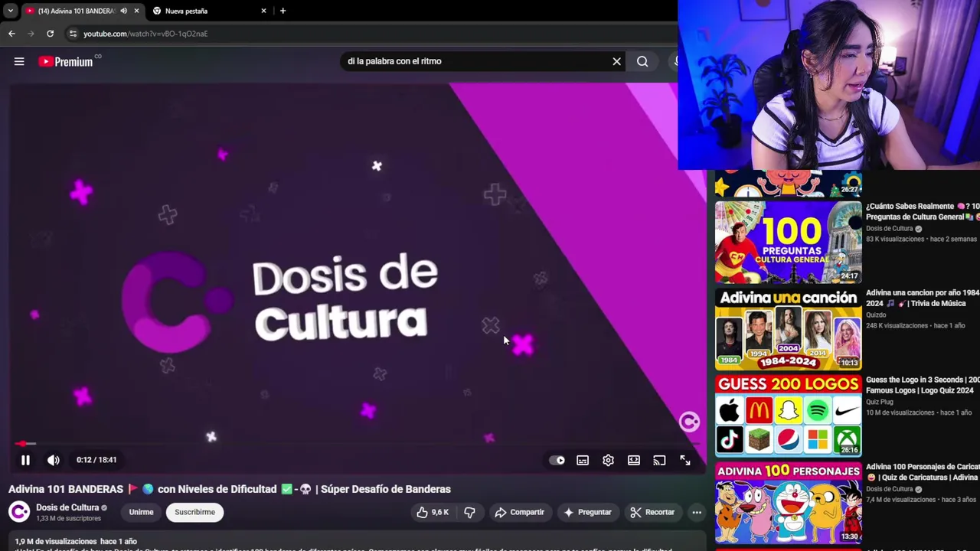
Task: Open more actions three-dot menu
Action: [697, 512]
